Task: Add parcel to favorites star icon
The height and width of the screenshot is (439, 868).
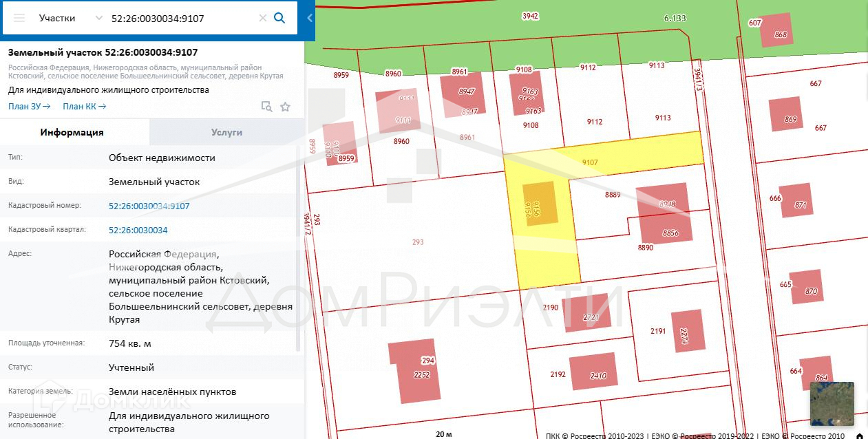Action: [x=285, y=106]
